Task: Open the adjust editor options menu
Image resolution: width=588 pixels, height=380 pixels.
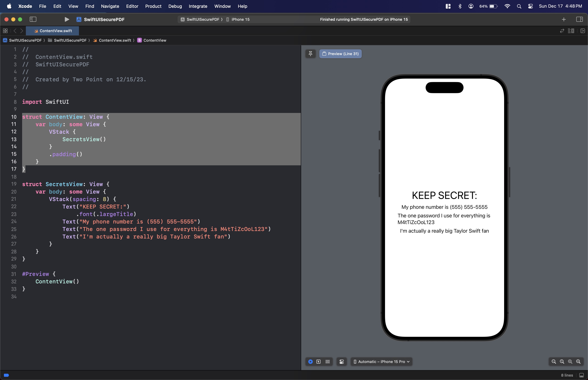Action: click(571, 31)
